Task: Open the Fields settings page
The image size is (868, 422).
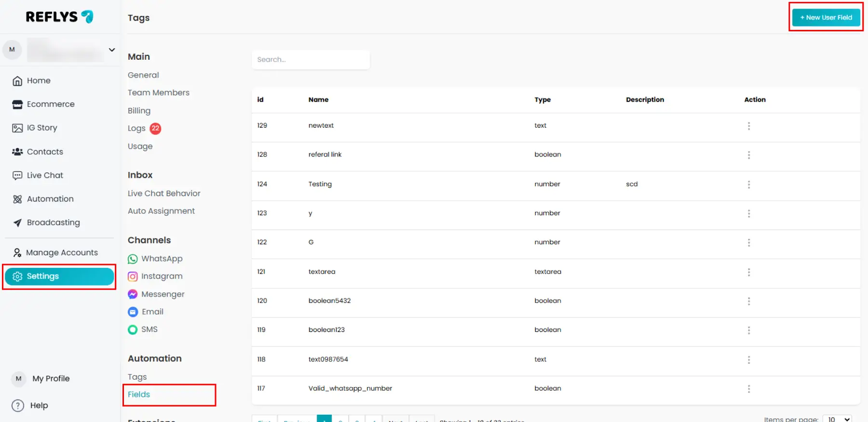Action: [139, 395]
